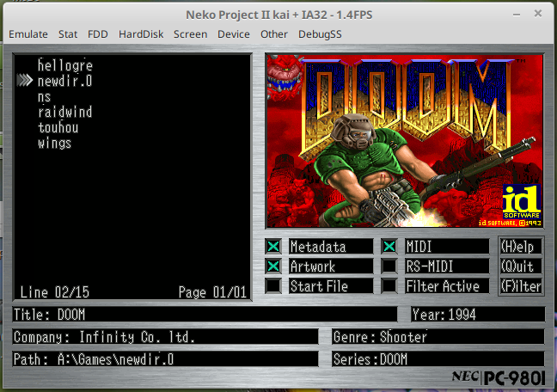Click the (F)ilter button
Image resolution: width=557 pixels, height=392 pixels.
(x=521, y=286)
